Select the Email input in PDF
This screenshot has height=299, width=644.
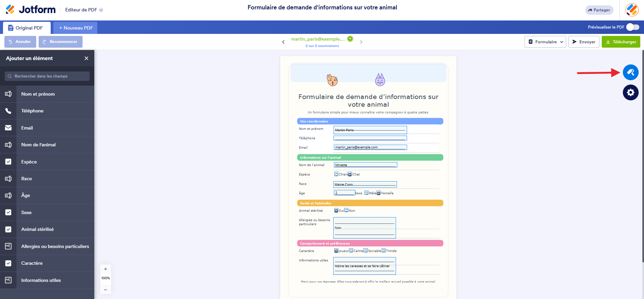[x=370, y=147]
